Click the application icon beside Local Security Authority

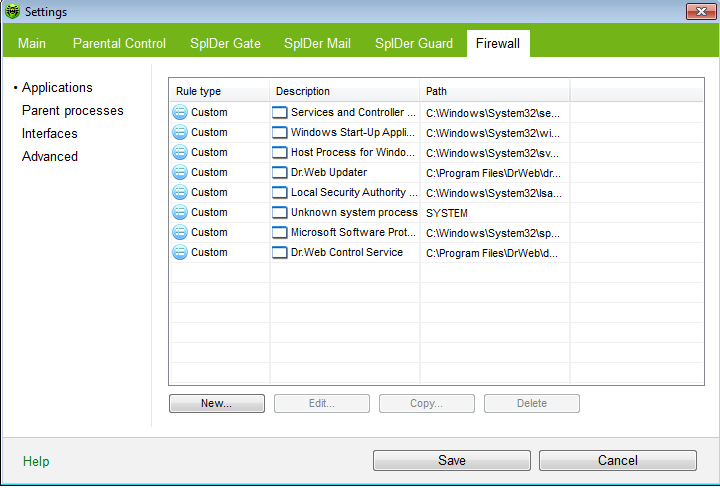(x=280, y=192)
